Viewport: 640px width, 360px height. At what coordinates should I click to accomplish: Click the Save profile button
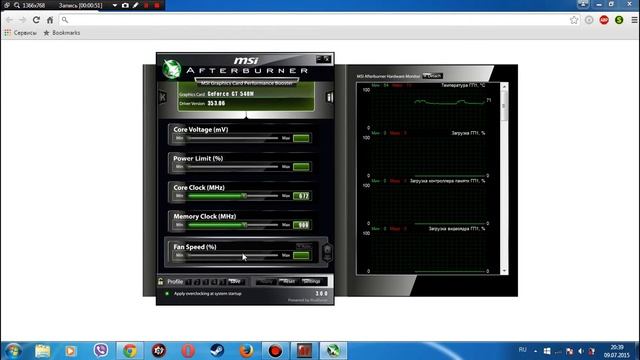pyautogui.click(x=236, y=282)
